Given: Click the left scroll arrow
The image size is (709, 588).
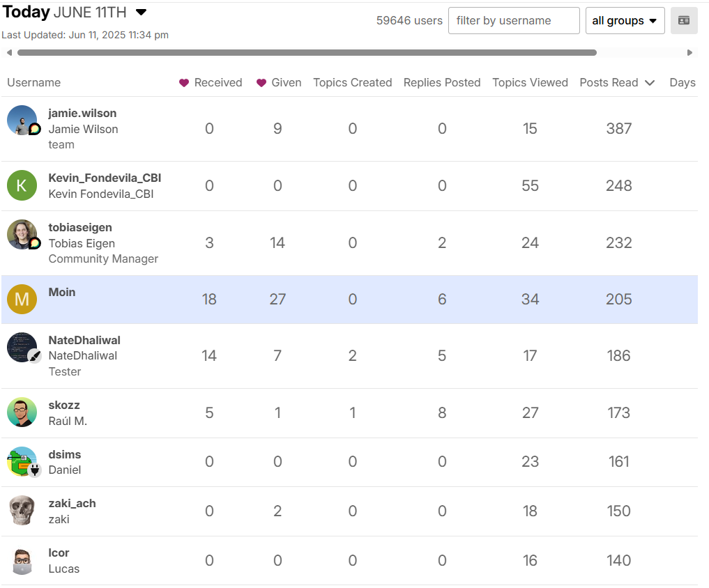Looking at the screenshot, I should coord(9,52).
